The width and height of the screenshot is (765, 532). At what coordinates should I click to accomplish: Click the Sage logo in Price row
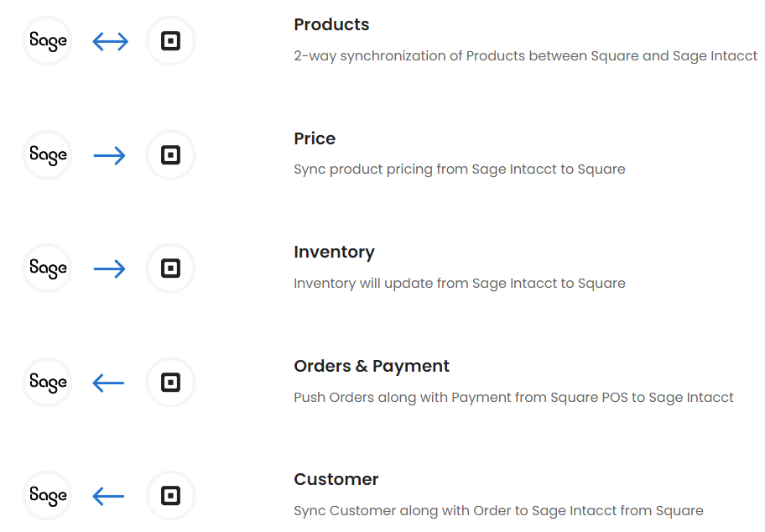(x=48, y=155)
